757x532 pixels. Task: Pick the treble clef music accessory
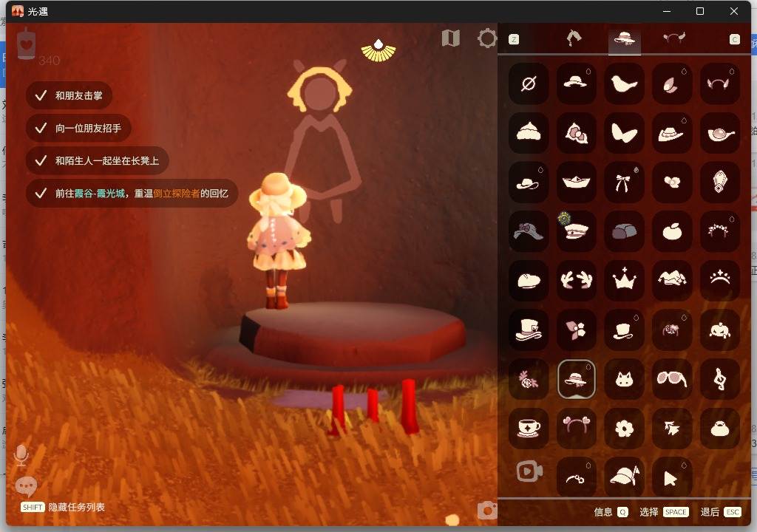point(720,379)
